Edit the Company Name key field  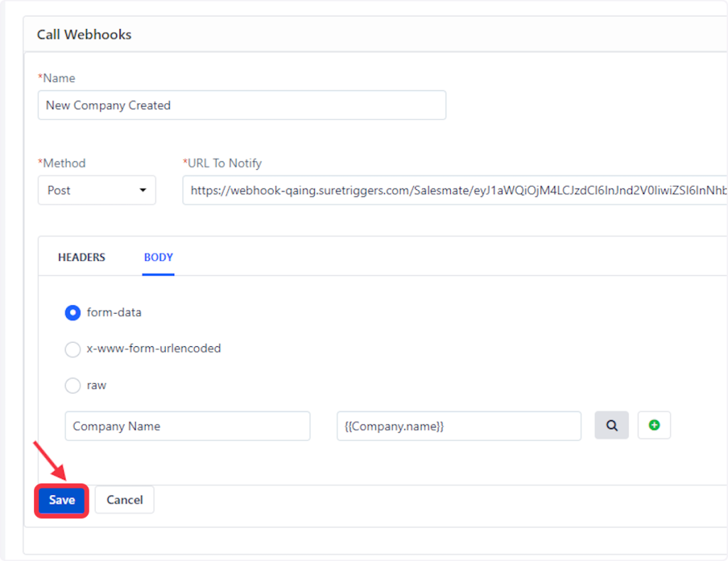point(187,426)
